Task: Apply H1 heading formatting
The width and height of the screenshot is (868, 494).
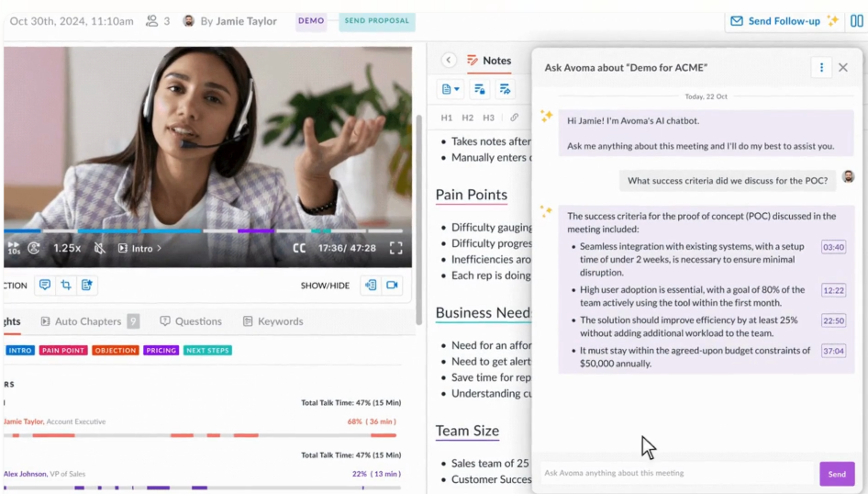Action: 446,118
